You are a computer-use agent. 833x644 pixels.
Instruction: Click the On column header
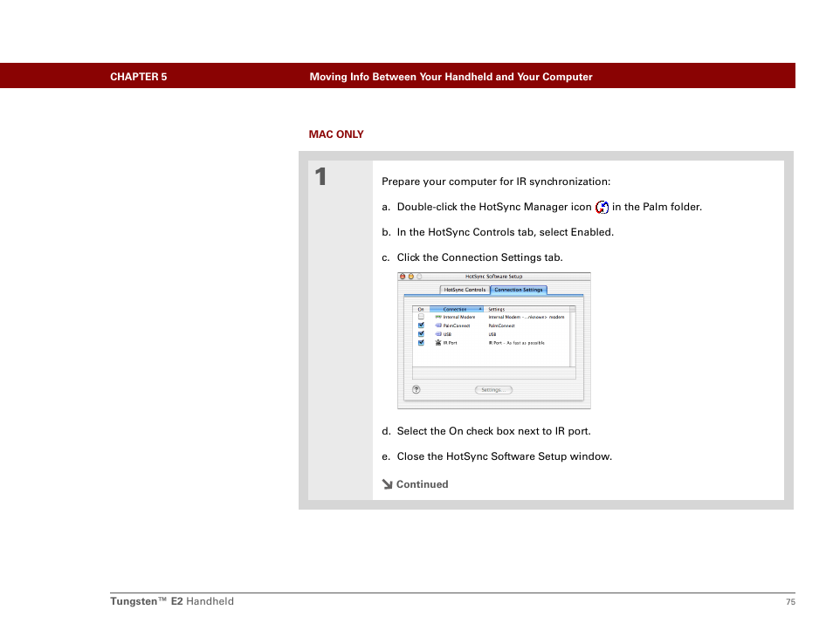click(421, 309)
